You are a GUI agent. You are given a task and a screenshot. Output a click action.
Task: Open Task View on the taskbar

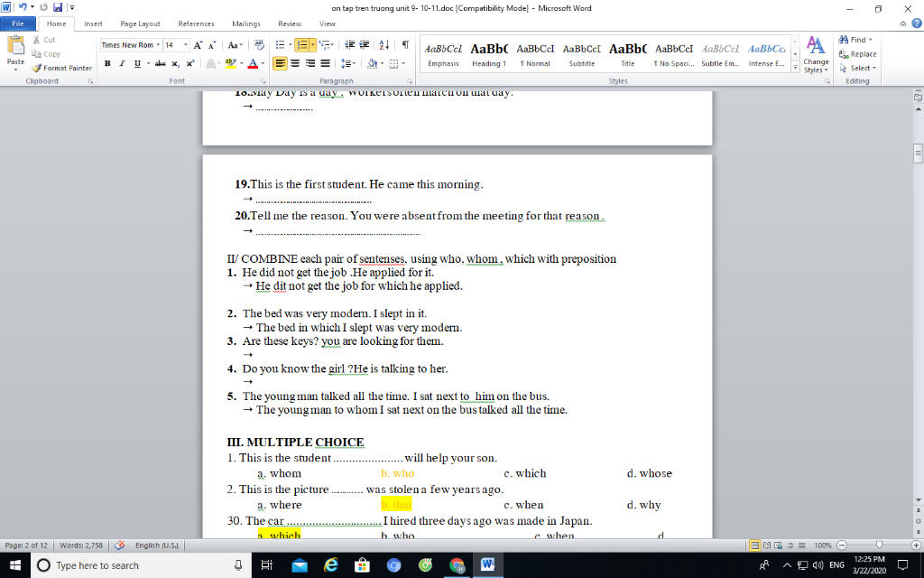266,565
